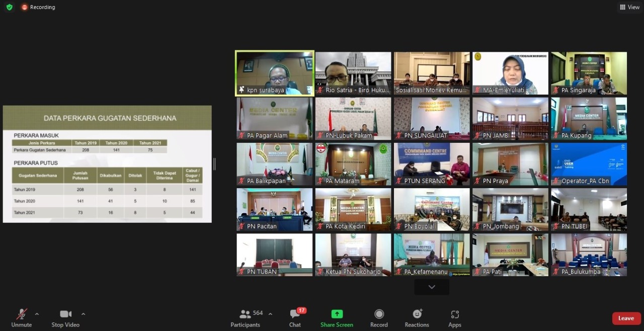
Task: Click the divider handle beside shared slide
Action: (215, 164)
